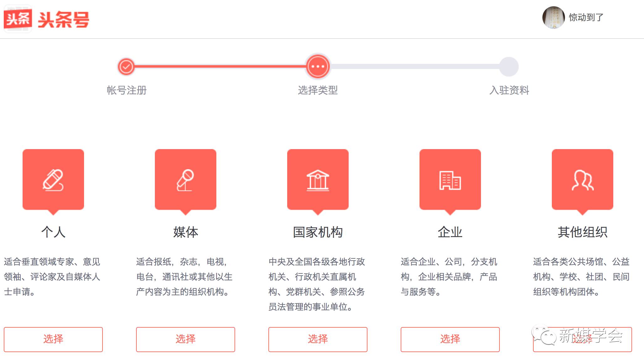Click the 个人 pencil icon tile
The image size is (644, 364).
tap(53, 180)
